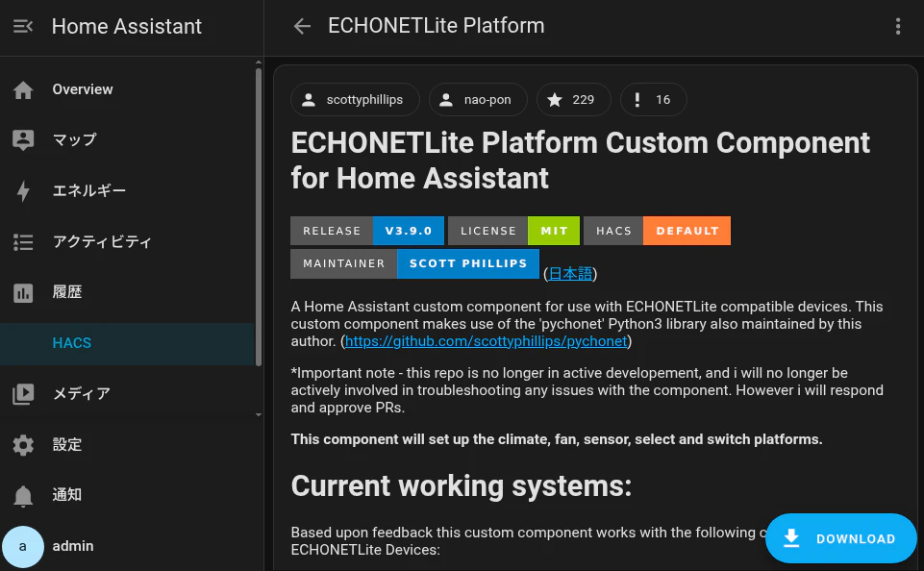Click the nao-pon author chip

478,100
